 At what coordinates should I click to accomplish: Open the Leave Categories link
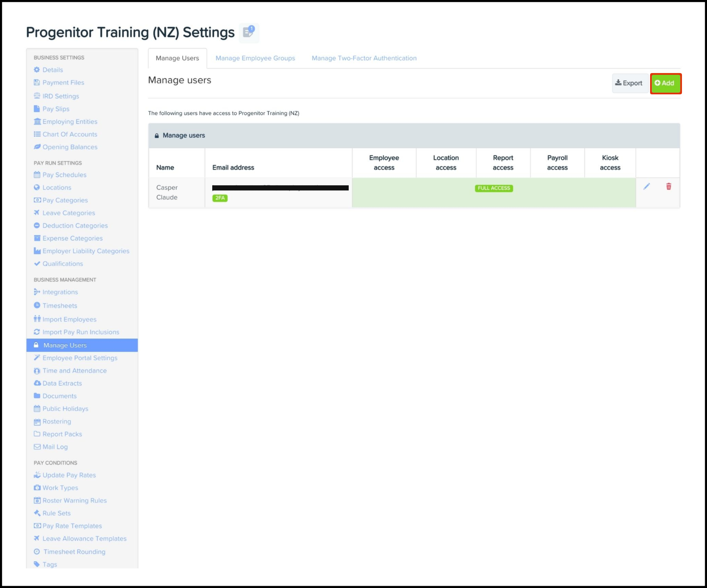click(x=69, y=213)
